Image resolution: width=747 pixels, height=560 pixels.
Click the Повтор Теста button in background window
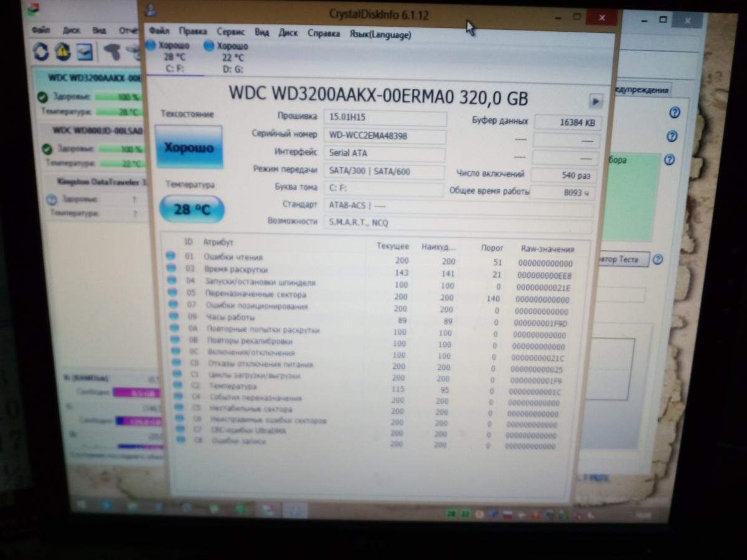coord(622,259)
